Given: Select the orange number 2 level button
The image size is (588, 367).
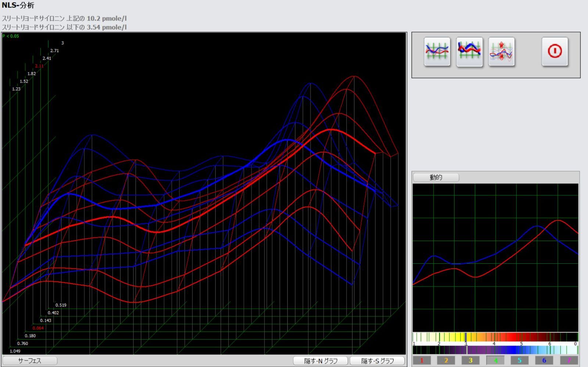Looking at the screenshot, I should pos(446,360).
